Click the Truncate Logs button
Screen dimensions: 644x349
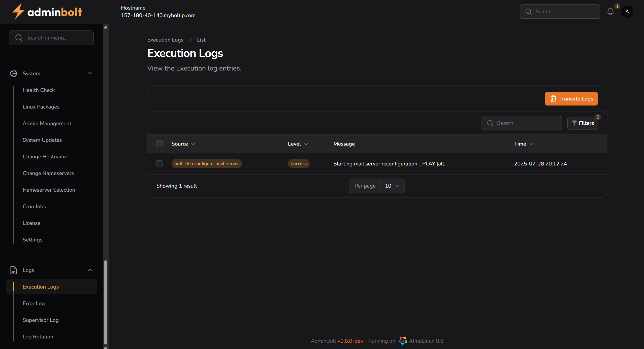[571, 99]
